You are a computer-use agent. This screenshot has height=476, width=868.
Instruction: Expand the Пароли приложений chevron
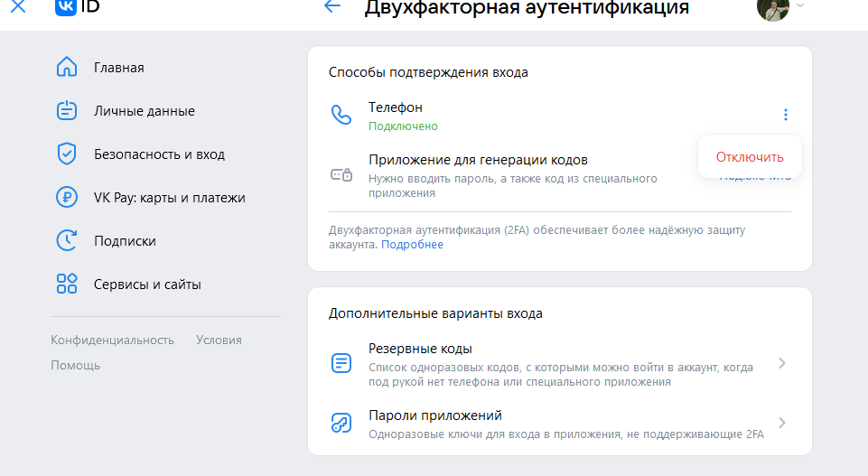point(782,423)
